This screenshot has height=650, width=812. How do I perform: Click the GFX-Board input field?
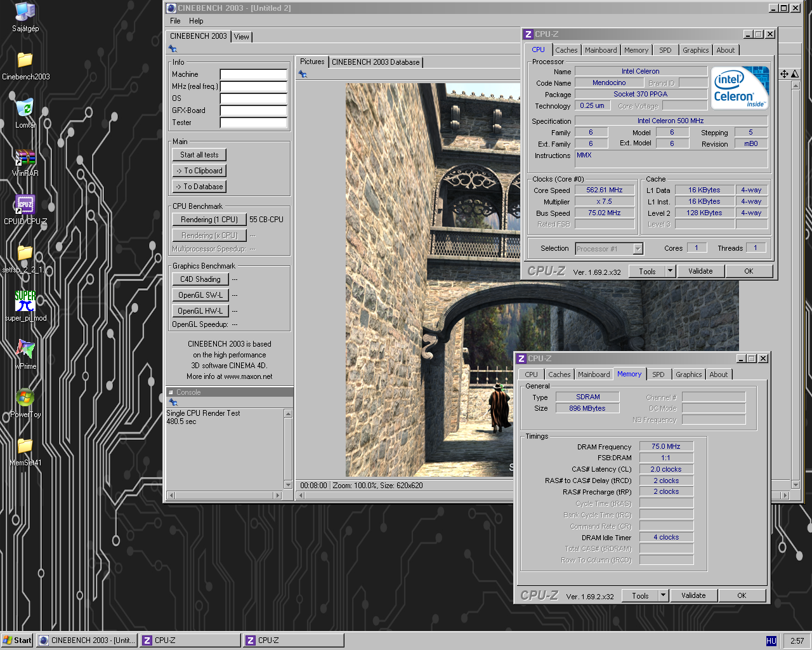253,110
